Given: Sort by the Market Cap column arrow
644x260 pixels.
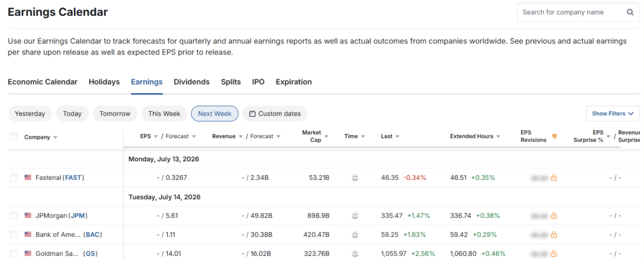Looking at the screenshot, I should click(326, 136).
